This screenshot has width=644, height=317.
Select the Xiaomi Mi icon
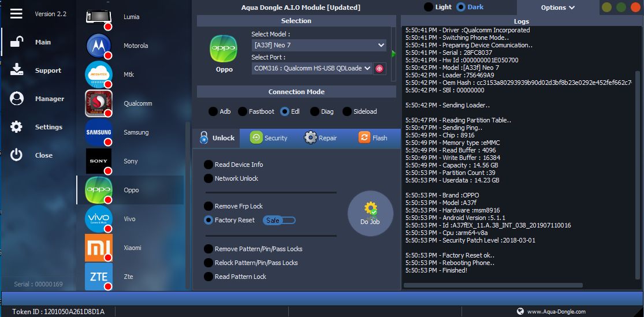[x=99, y=248]
